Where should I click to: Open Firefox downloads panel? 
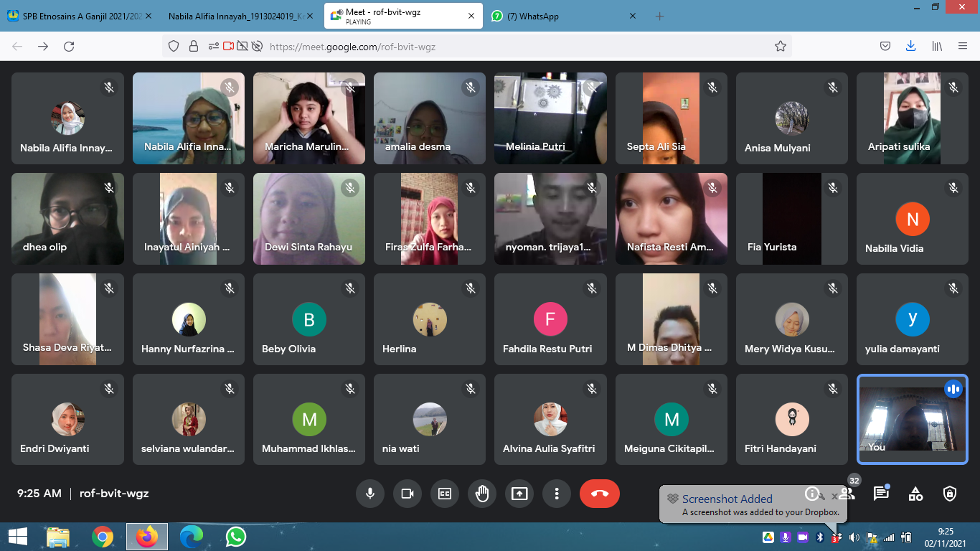(x=910, y=47)
